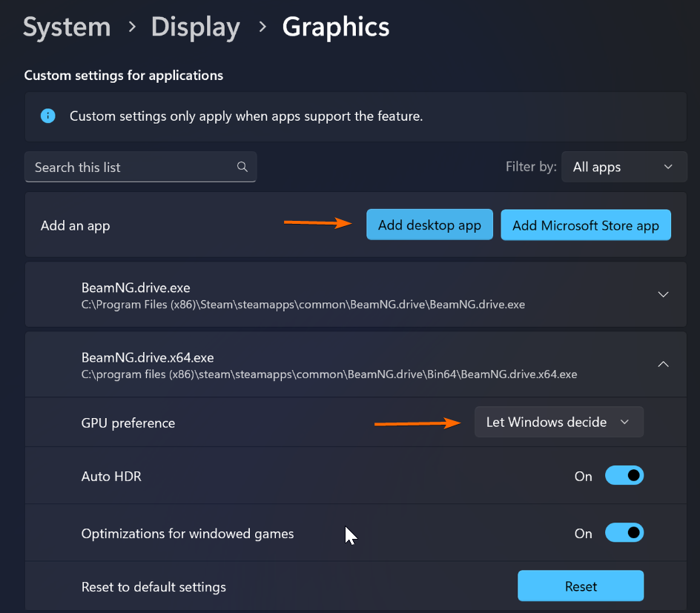This screenshot has width=700, height=613.
Task: Click the search magnifier icon
Action: 242,167
